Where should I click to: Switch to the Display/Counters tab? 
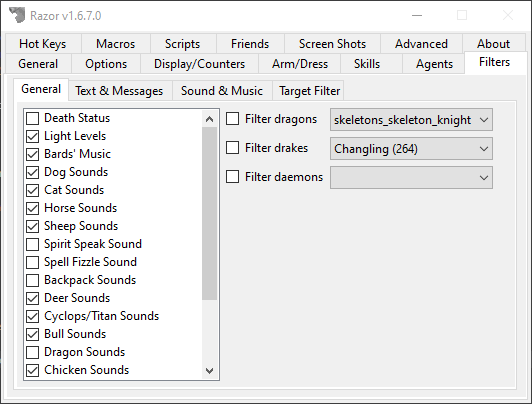coord(200,64)
